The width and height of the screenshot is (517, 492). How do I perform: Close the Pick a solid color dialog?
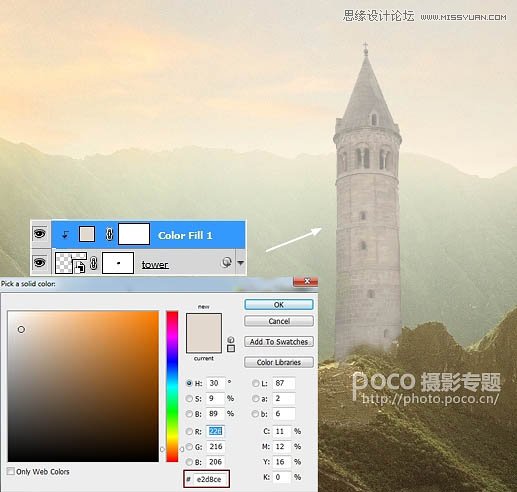pos(306,281)
